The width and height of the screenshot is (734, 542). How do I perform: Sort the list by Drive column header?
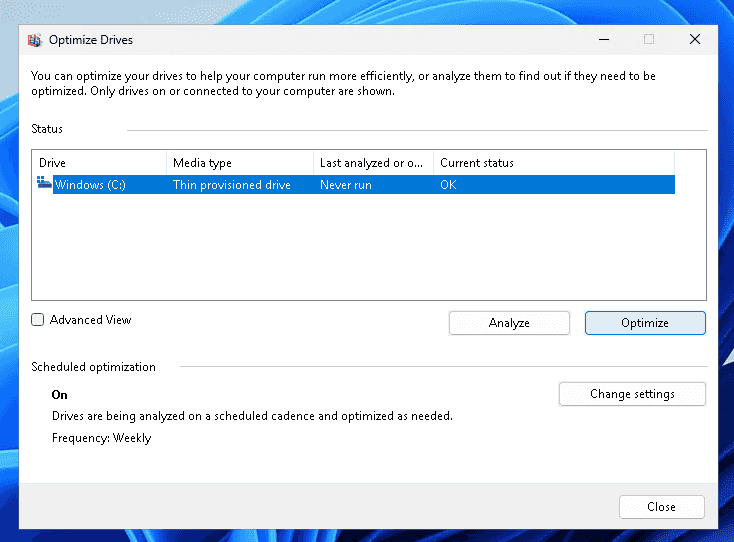point(98,163)
